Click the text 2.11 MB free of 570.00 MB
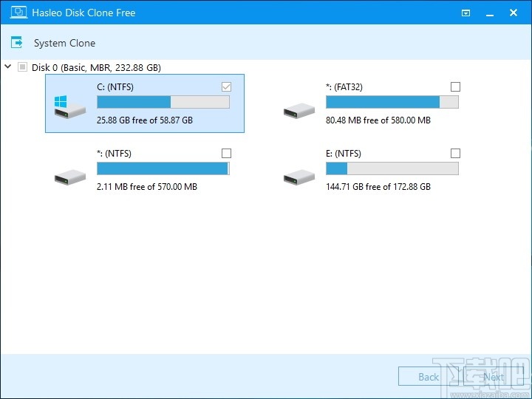The height and width of the screenshot is (399, 532). click(x=147, y=187)
